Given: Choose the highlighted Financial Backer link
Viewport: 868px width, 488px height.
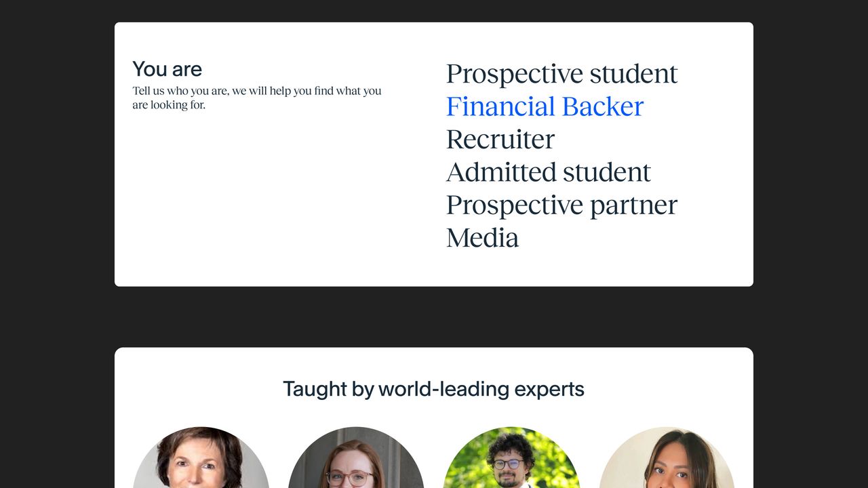Looking at the screenshot, I should (x=545, y=107).
